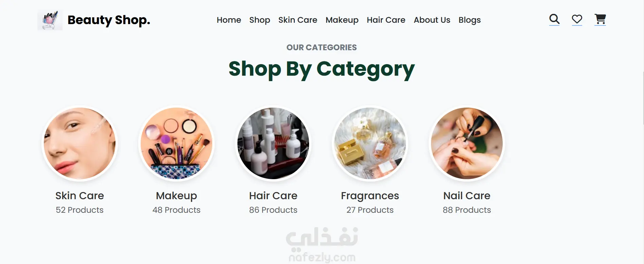
Task: Click the Nail Care category title link
Action: pos(467,196)
